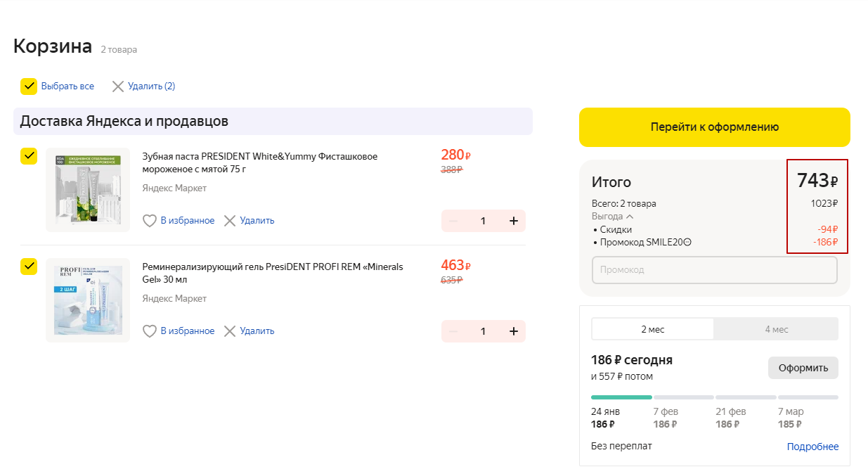This screenshot has height=474, width=868.
Task: Click 'Перейти к оформлению' button
Action: 714,127
